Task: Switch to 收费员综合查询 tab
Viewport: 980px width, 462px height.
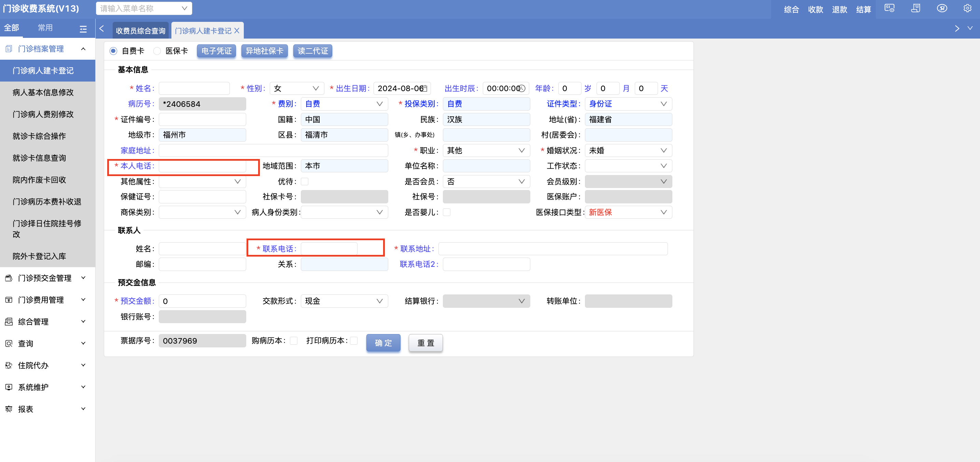Action: pos(140,31)
